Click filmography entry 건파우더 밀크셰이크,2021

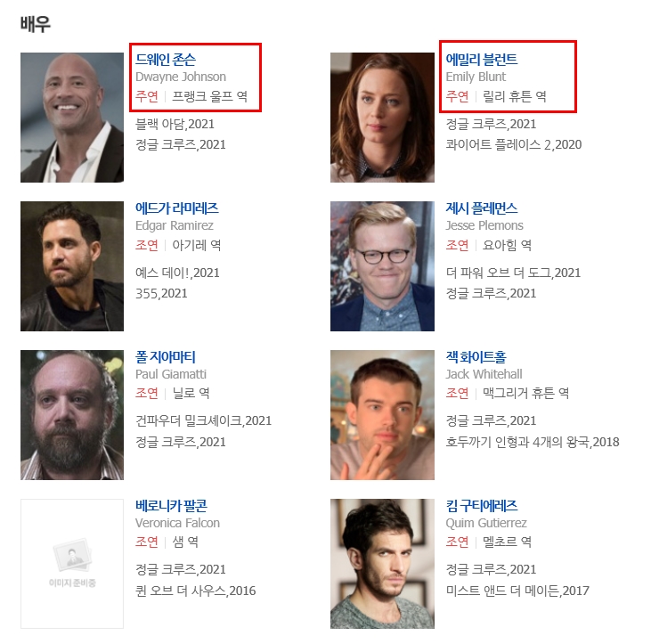pyautogui.click(x=203, y=420)
